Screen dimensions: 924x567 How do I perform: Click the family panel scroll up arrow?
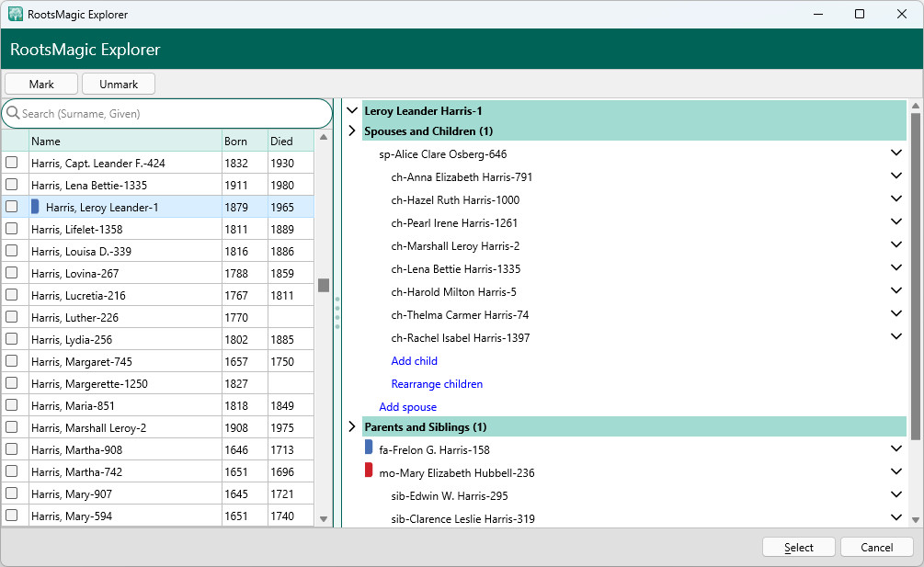[x=915, y=106]
